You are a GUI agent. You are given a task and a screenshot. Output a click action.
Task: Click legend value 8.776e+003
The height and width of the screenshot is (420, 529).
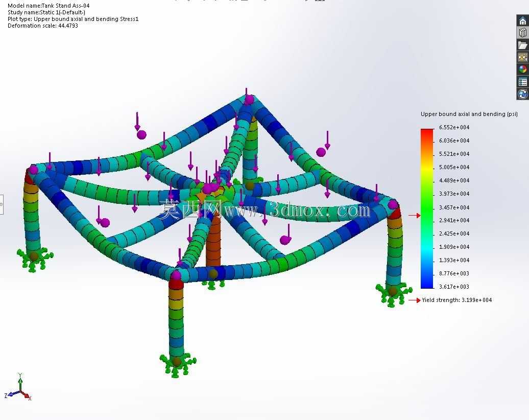click(454, 273)
